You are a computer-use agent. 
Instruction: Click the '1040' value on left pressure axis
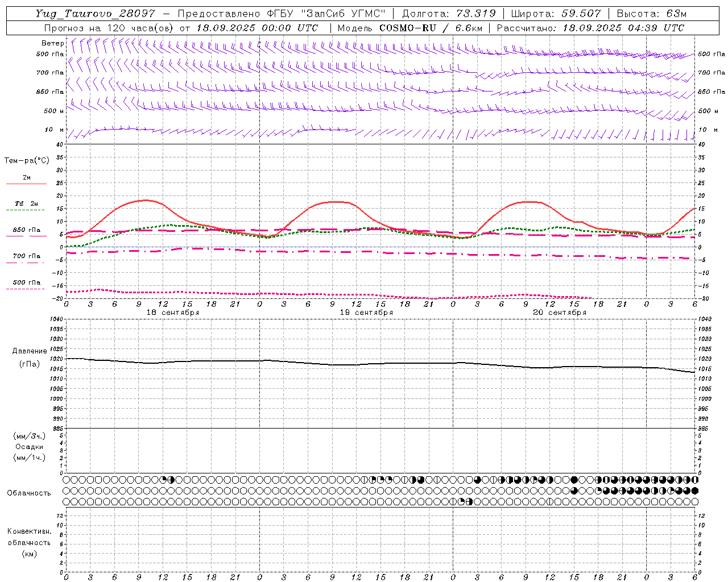pyautogui.click(x=56, y=319)
